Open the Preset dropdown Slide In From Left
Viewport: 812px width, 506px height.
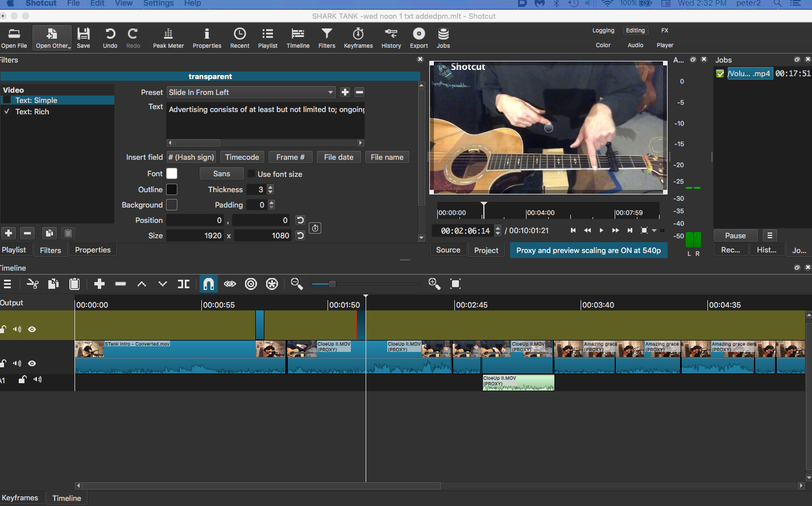pyautogui.click(x=251, y=92)
